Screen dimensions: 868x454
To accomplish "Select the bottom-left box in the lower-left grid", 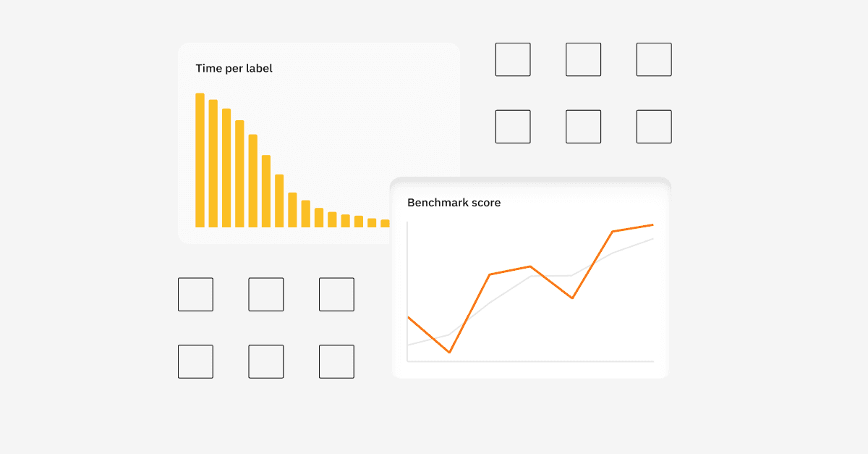I will [195, 361].
